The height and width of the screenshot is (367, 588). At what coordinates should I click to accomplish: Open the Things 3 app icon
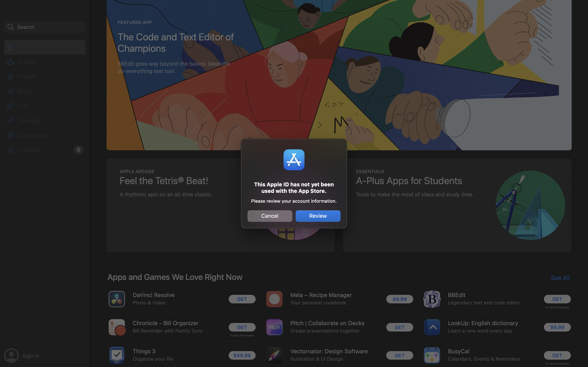[x=117, y=355]
